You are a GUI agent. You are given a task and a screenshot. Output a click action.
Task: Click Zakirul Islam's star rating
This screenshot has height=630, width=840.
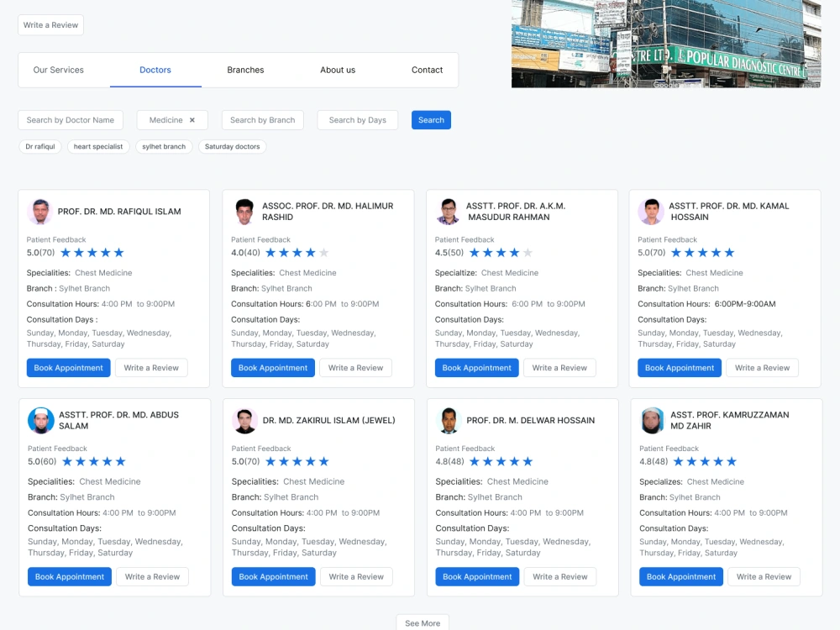[297, 461]
